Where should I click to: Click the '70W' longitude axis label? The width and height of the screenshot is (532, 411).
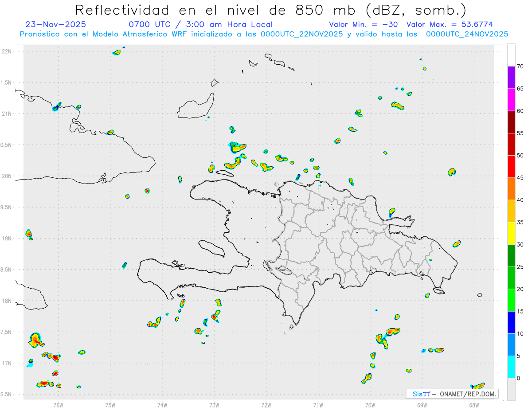[x=370, y=405]
